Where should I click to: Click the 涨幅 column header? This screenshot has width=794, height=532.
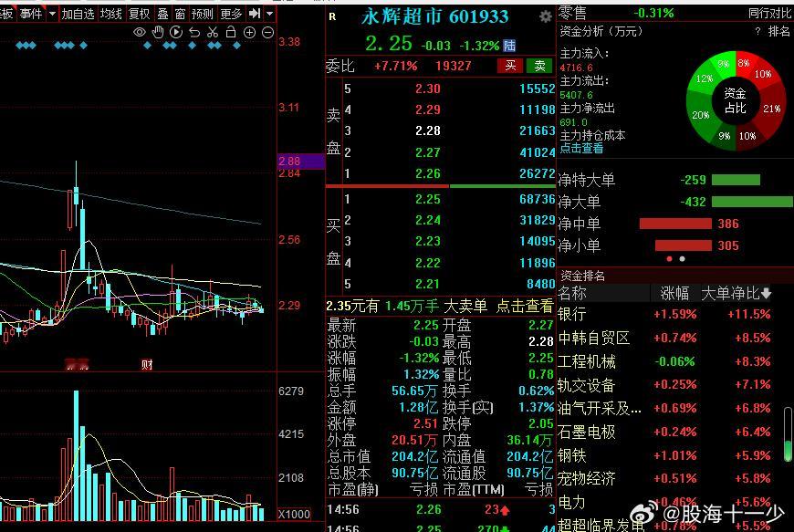674,293
